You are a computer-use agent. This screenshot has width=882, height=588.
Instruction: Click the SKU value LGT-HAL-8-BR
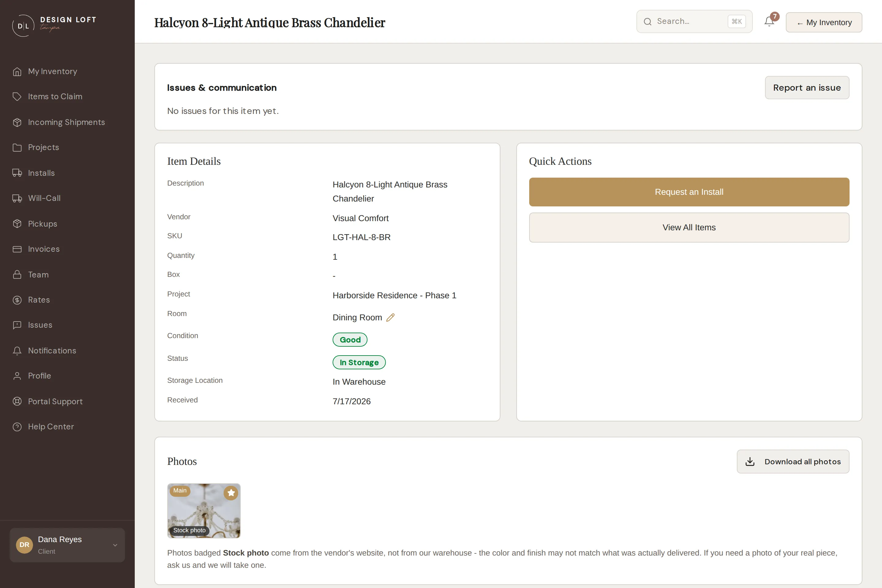tap(361, 237)
